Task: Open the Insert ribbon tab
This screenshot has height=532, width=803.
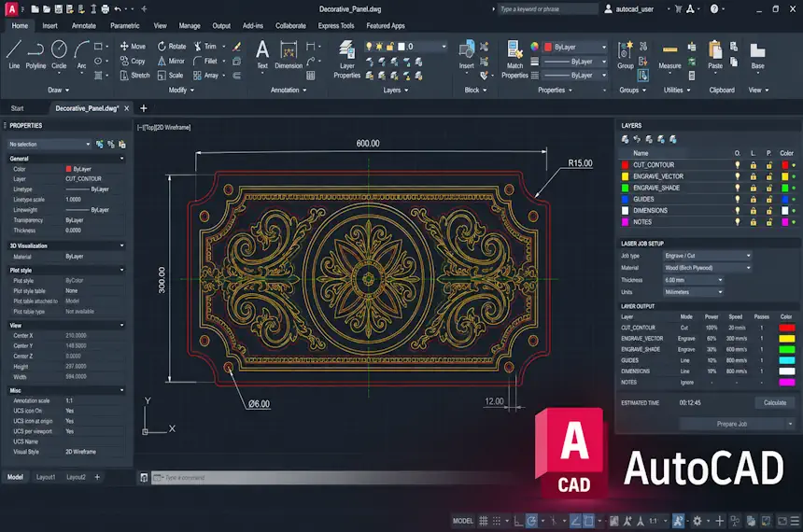Action: click(49, 25)
